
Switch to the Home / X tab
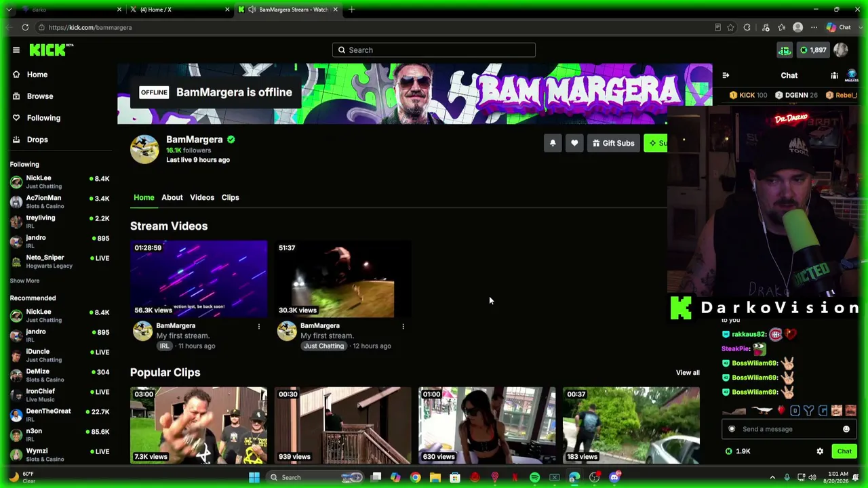pyautogui.click(x=180, y=9)
